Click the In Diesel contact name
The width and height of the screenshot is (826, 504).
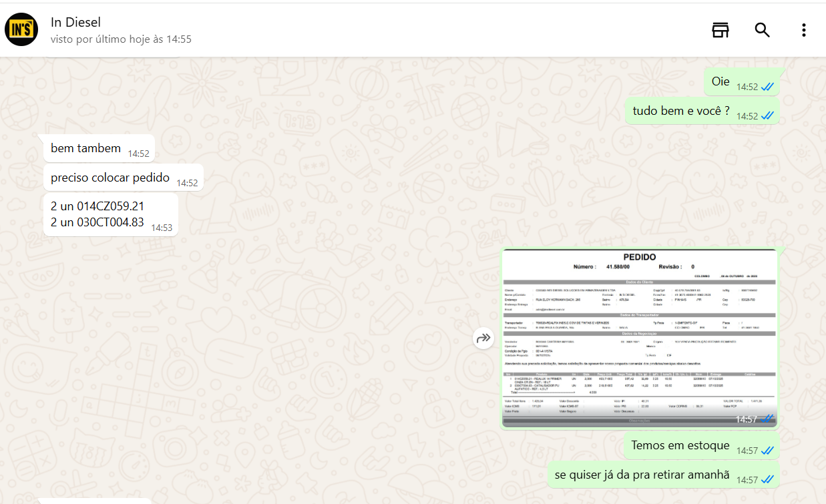click(75, 23)
